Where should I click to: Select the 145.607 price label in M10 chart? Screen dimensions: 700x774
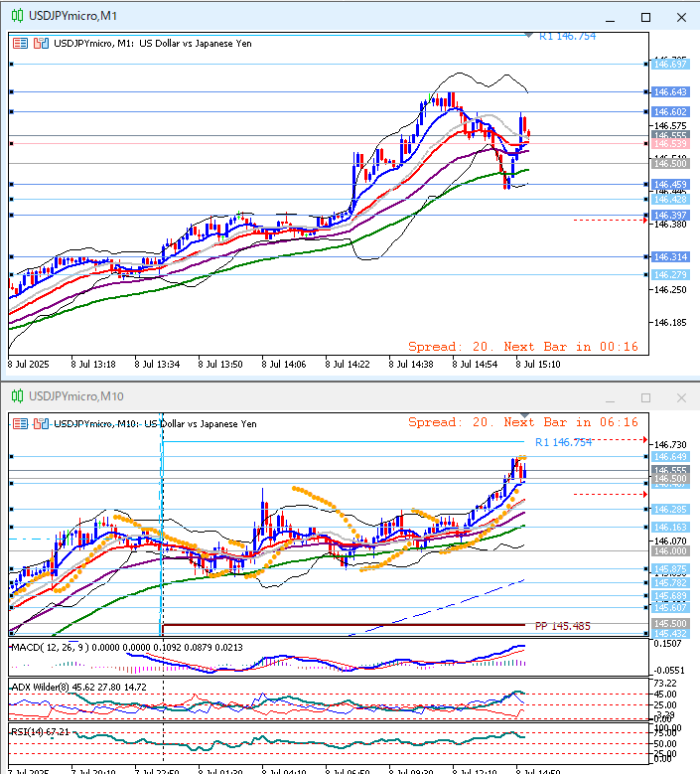click(670, 608)
